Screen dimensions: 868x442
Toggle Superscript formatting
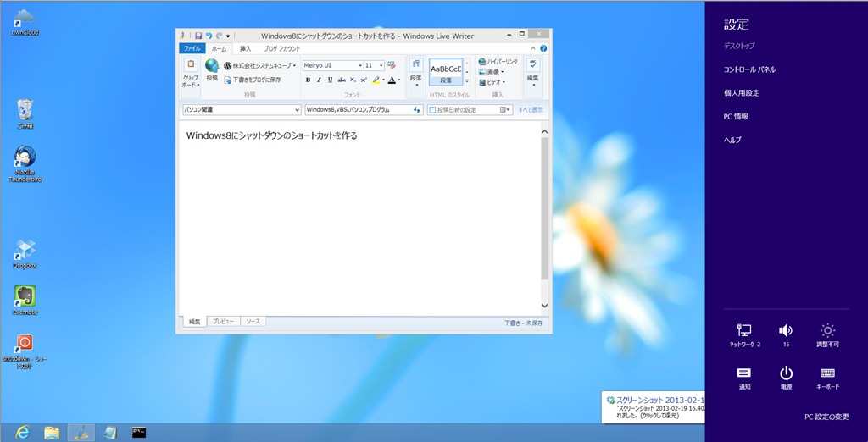364,80
